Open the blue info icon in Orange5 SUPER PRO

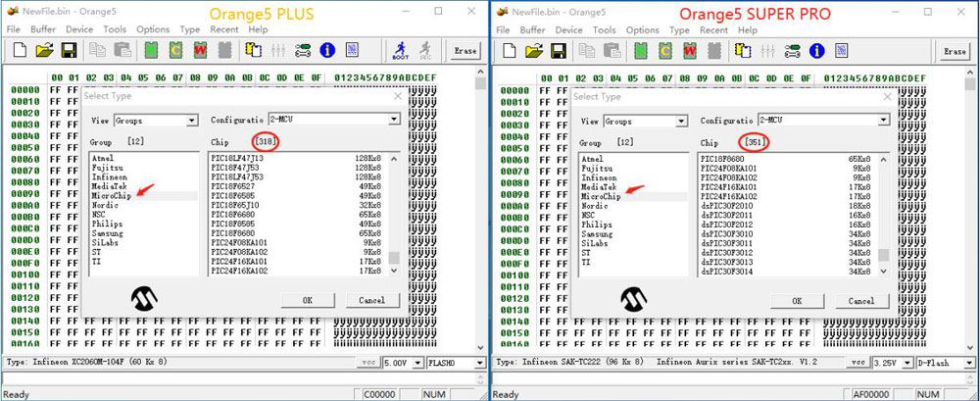(816, 50)
